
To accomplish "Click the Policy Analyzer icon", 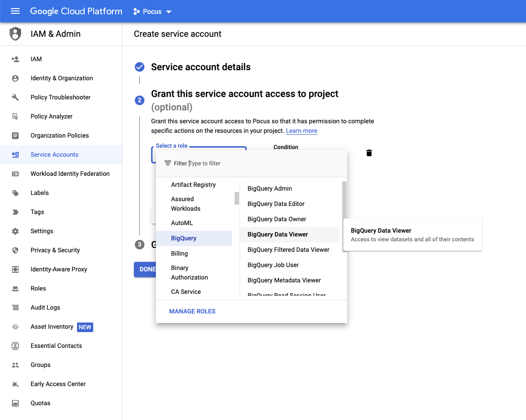I will 15,117.
